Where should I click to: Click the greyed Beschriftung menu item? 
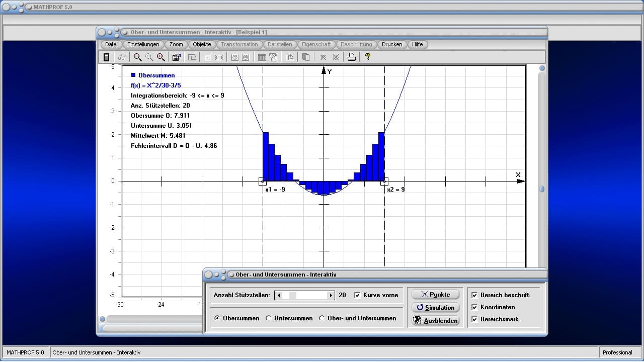tap(356, 44)
